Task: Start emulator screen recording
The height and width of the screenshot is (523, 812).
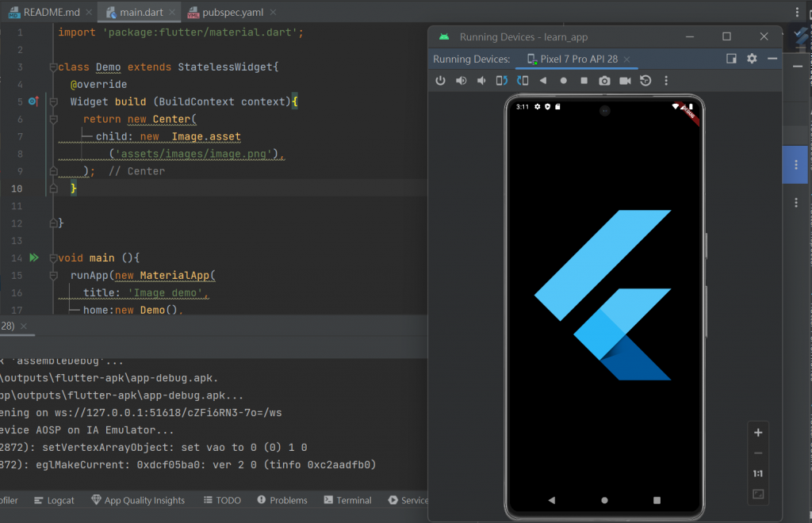Action: pyautogui.click(x=625, y=81)
